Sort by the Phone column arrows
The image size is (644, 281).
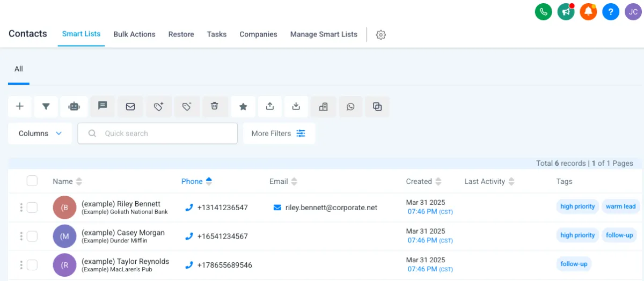pyautogui.click(x=209, y=181)
